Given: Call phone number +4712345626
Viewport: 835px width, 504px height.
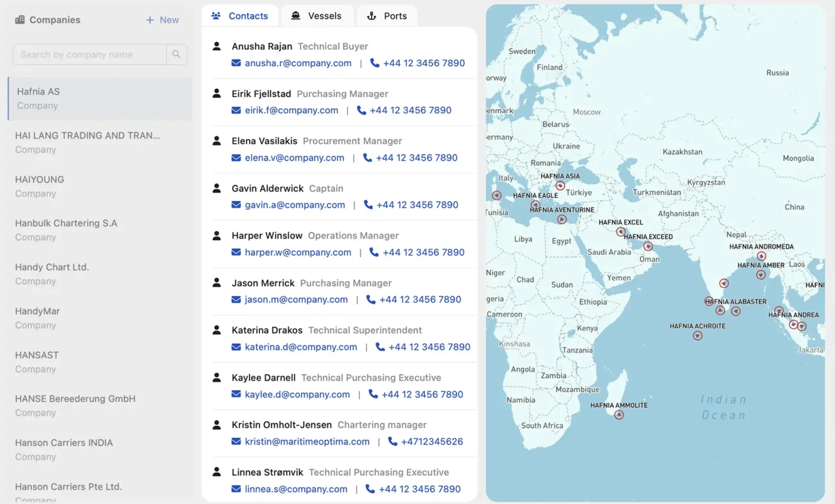Looking at the screenshot, I should pos(432,441).
